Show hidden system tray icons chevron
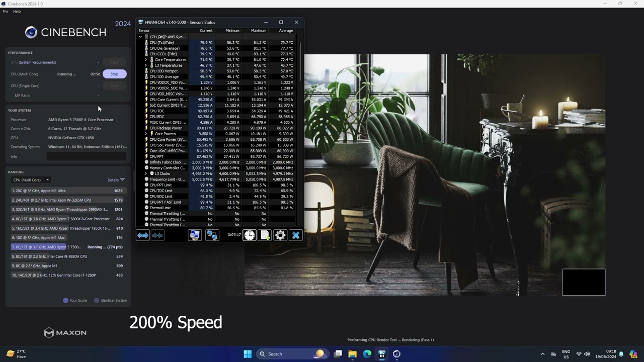This screenshot has height=362, width=644. pos(542,354)
